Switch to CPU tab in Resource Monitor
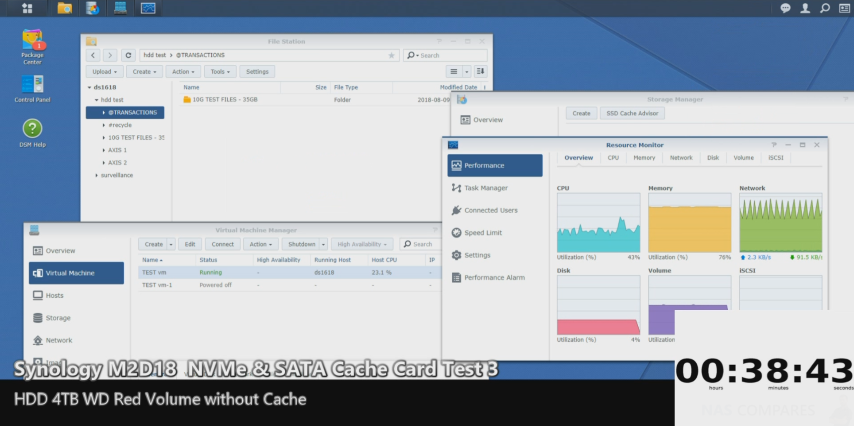The image size is (854, 426). pos(613,158)
